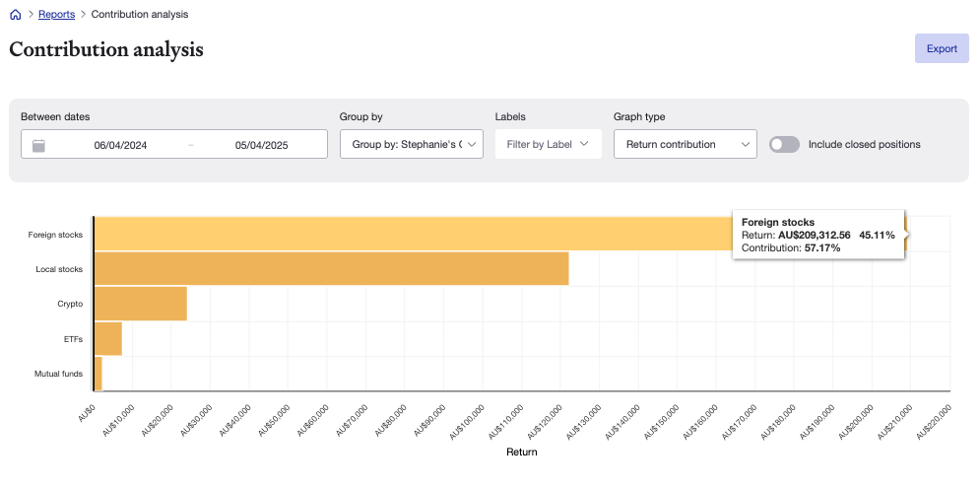Click the chevron arrow in Filter by Label
Viewport: 980px width, 489px height.
pyautogui.click(x=584, y=144)
